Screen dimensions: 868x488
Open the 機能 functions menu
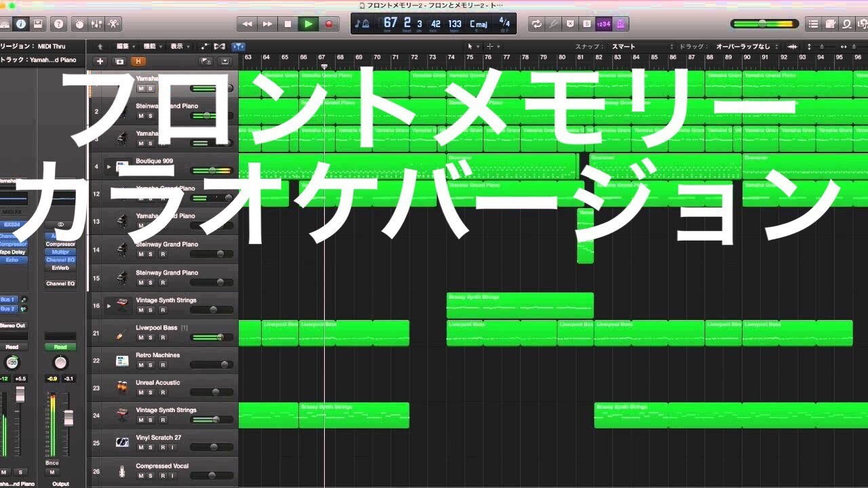[x=152, y=46]
